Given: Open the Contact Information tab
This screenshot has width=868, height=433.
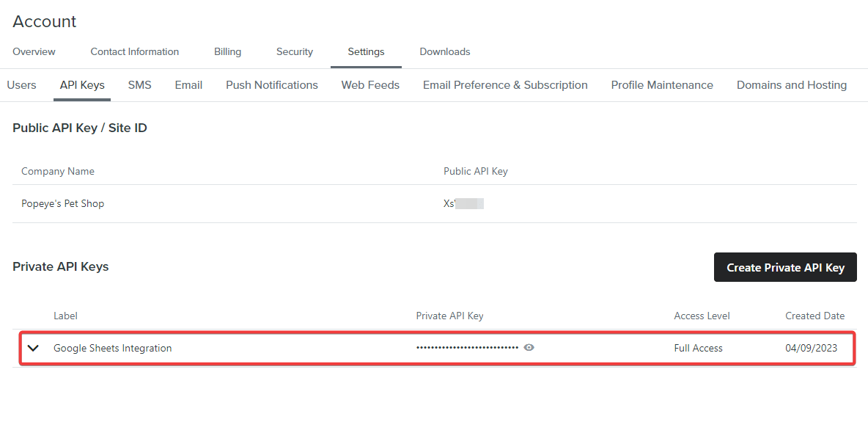Looking at the screenshot, I should click(134, 51).
